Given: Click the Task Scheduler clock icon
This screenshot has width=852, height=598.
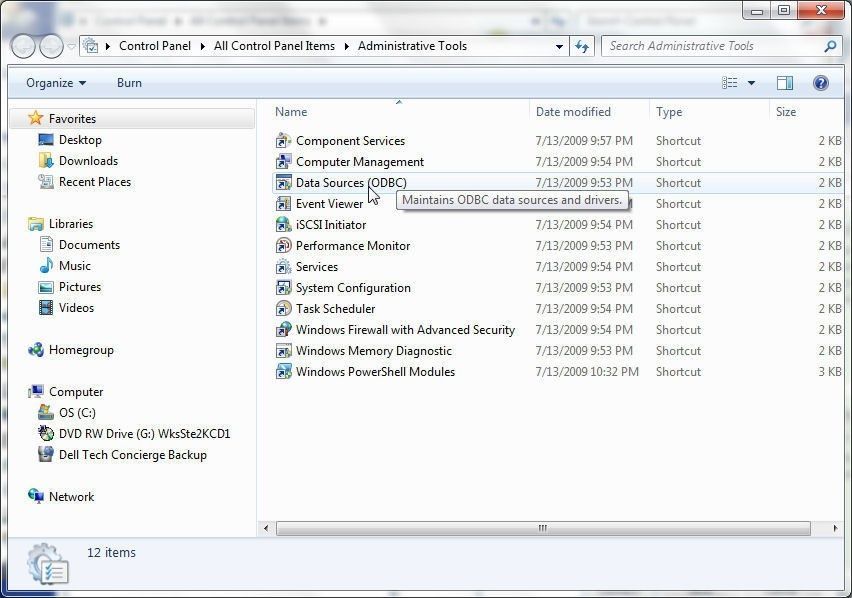Looking at the screenshot, I should coord(283,309).
